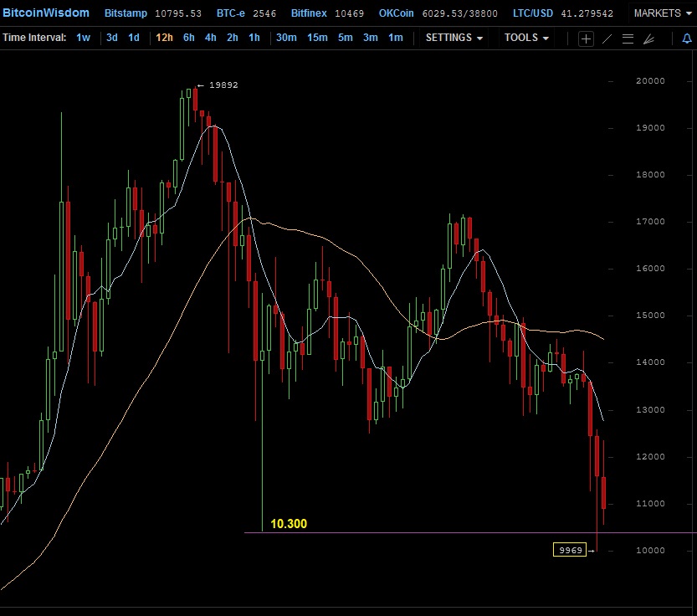The width and height of the screenshot is (697, 616).
Task: Open the price alert bell
Action: [x=687, y=38]
